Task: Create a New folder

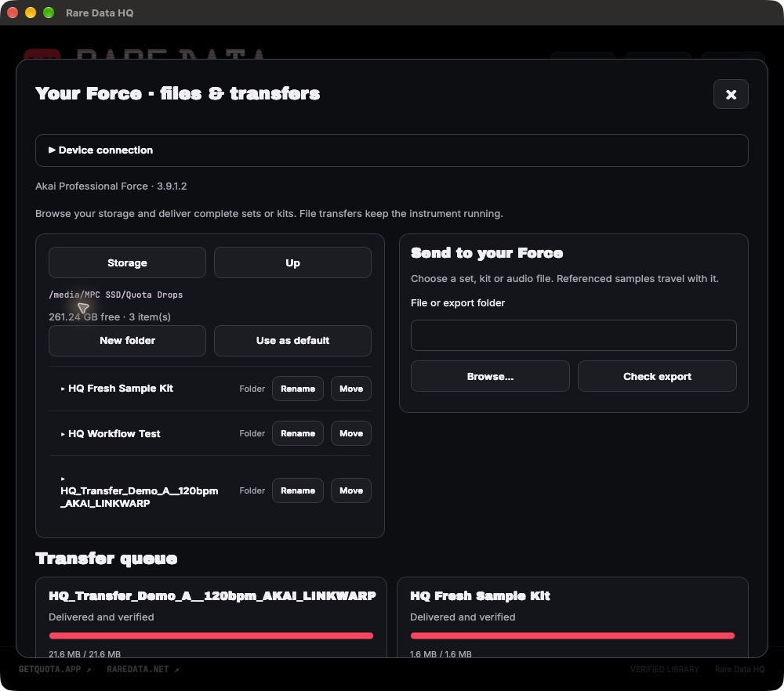Action: tap(127, 340)
